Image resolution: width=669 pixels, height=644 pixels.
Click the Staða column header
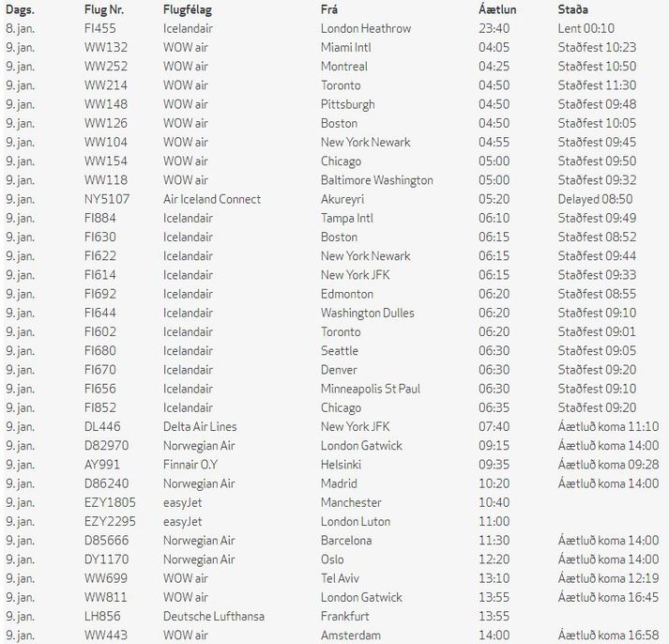pyautogui.click(x=572, y=9)
